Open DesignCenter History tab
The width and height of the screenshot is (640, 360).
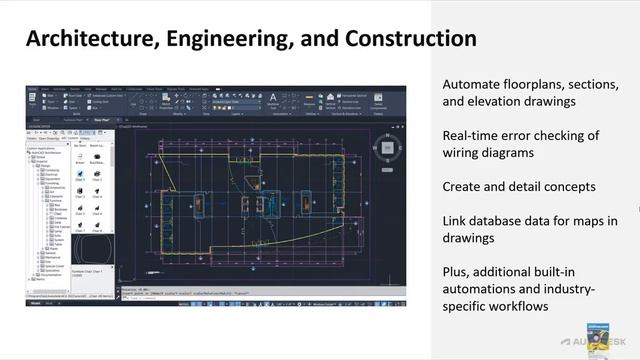tap(84, 139)
